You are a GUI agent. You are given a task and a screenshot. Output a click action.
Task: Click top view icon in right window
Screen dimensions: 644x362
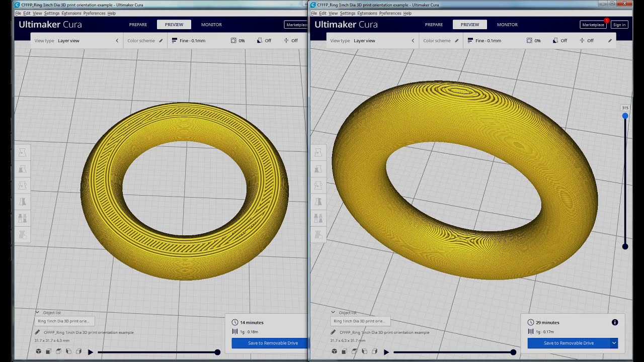pyautogui.click(x=354, y=351)
